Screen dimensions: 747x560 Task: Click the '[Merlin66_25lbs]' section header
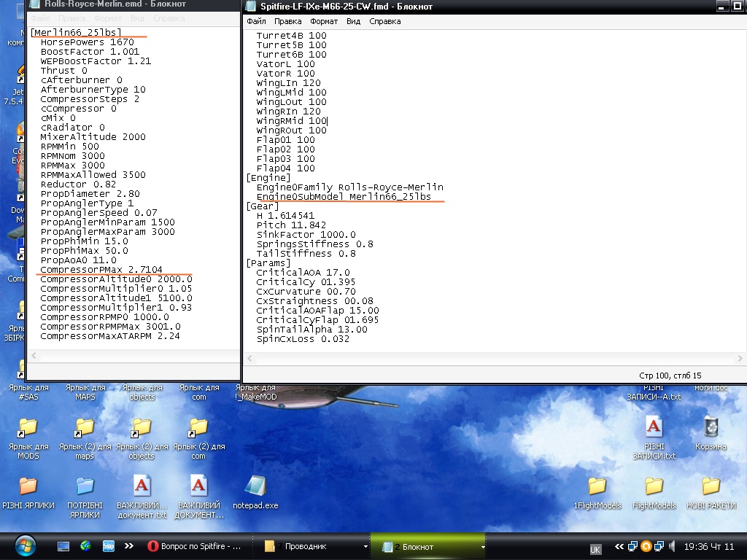[76, 32]
